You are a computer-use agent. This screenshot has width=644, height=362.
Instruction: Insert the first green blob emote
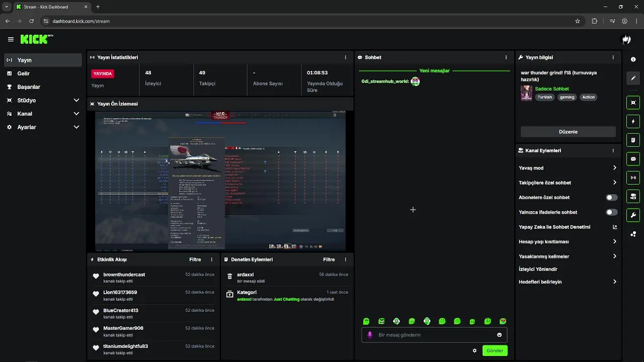[366, 321]
